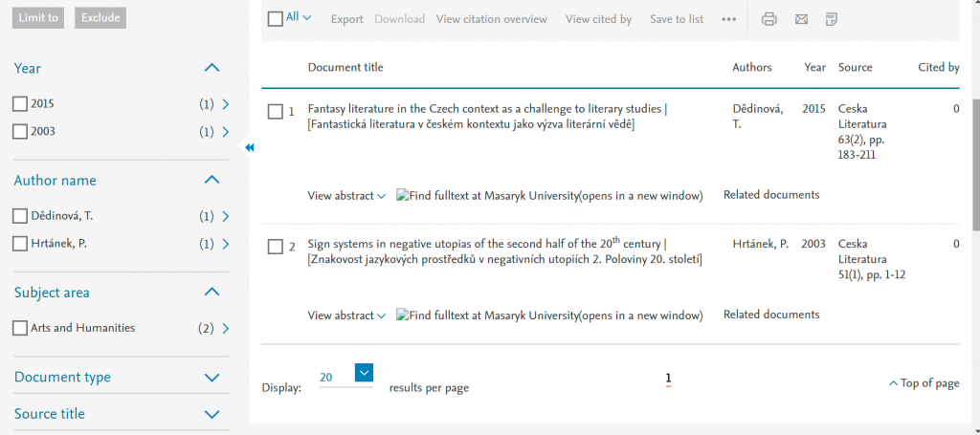Click arrow next to 2015 year filter
980x435 pixels.
(x=226, y=103)
